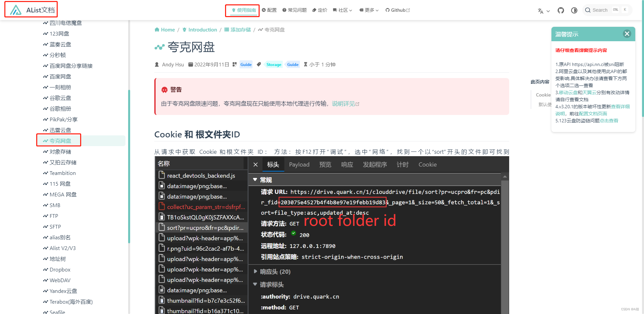Open the 定价 navigation item

point(320,10)
